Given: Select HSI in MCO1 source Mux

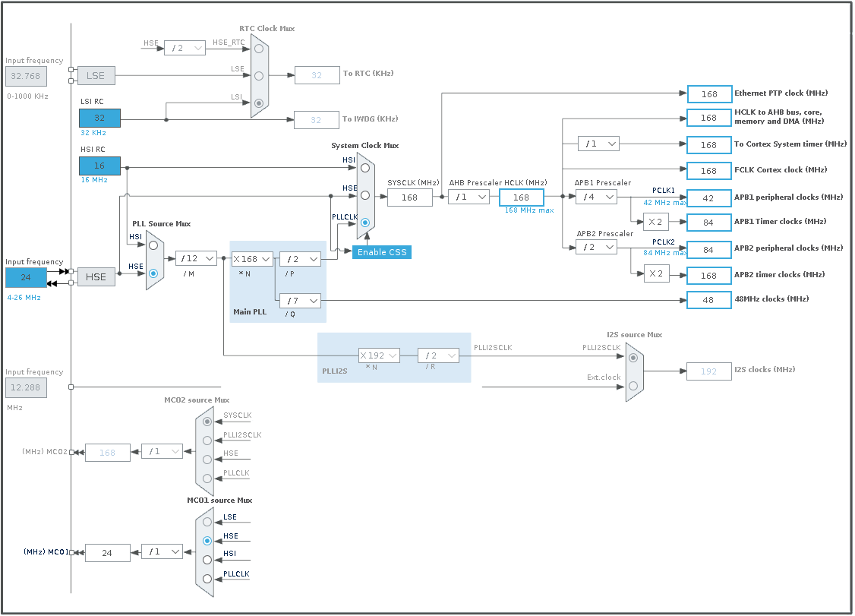Looking at the screenshot, I should [x=207, y=560].
